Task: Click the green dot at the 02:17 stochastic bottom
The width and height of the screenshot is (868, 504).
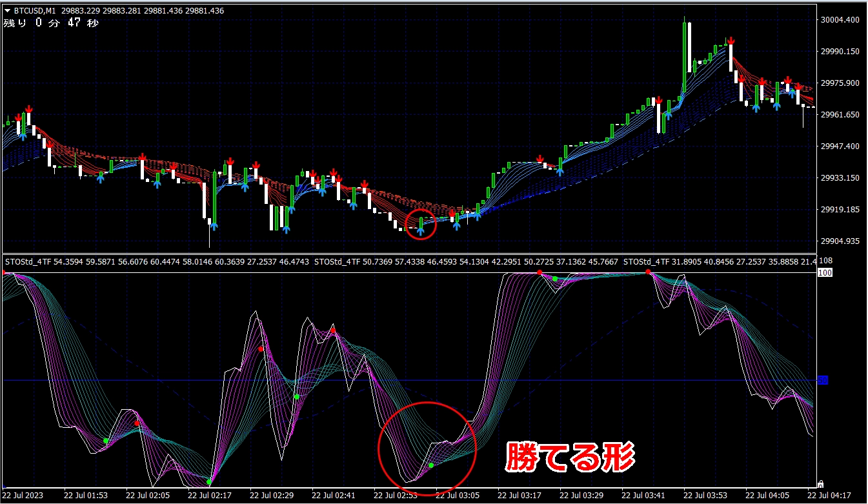Action: point(209,482)
